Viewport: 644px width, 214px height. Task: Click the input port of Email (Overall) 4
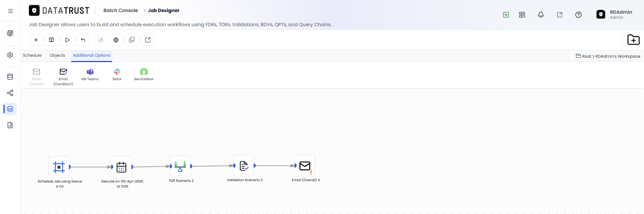(295, 165)
